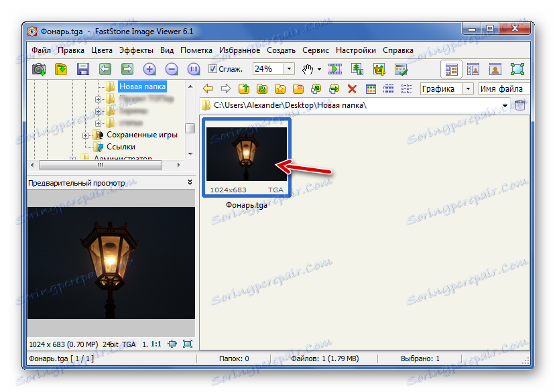Open Цвета menu
This screenshot has width=557, height=392.
pyautogui.click(x=102, y=50)
